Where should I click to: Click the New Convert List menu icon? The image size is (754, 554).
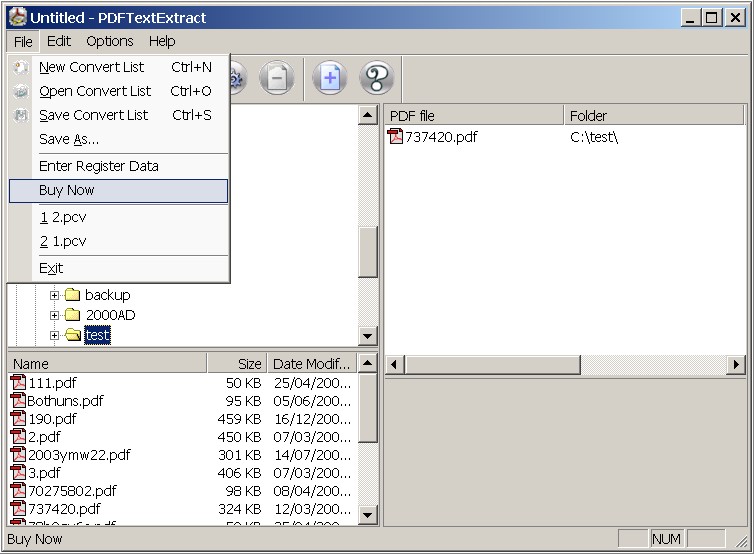(x=21, y=67)
